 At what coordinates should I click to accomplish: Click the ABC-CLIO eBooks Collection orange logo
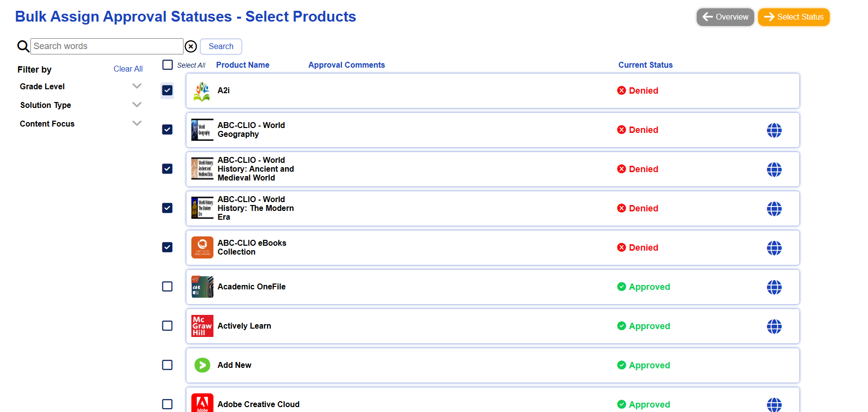tap(202, 247)
